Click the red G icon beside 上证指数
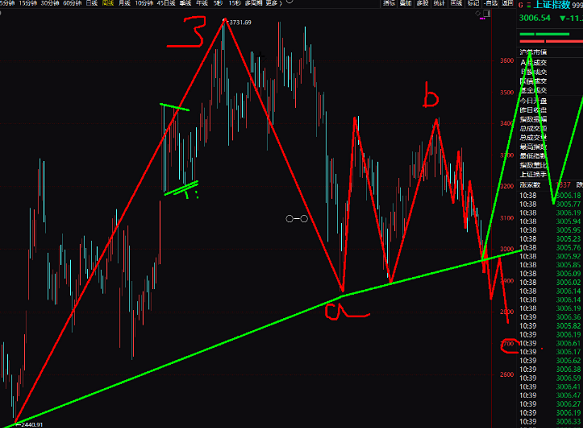Viewport: 583px width, 428px height. 521,5
